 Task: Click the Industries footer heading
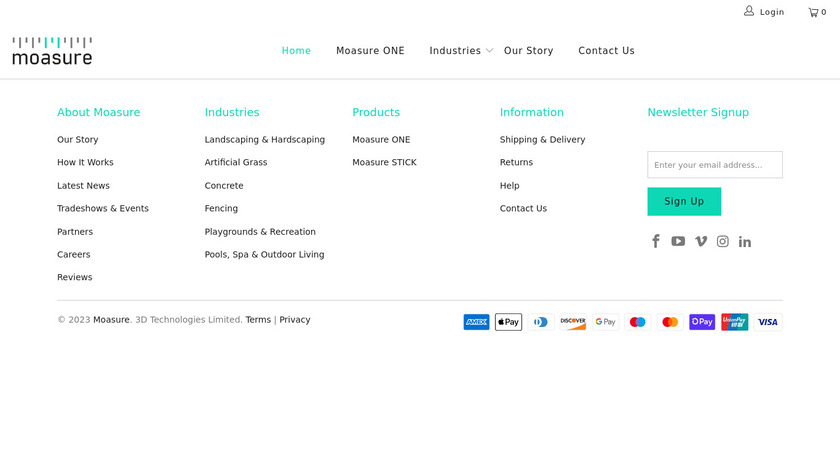(232, 113)
